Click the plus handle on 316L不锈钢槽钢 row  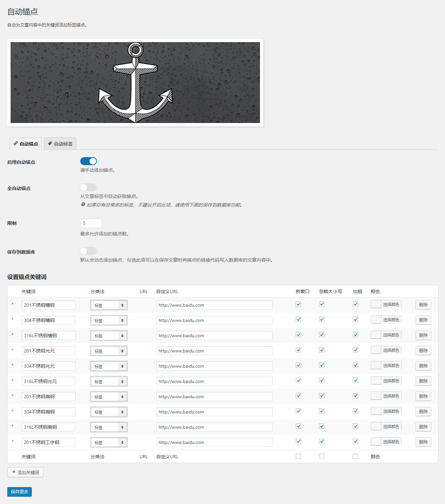(x=13, y=334)
